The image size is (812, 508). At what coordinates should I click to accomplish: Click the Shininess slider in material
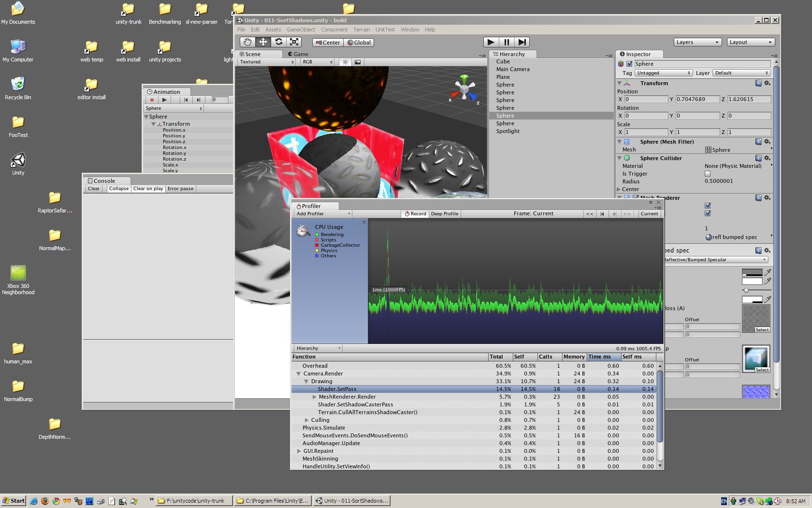(x=756, y=290)
